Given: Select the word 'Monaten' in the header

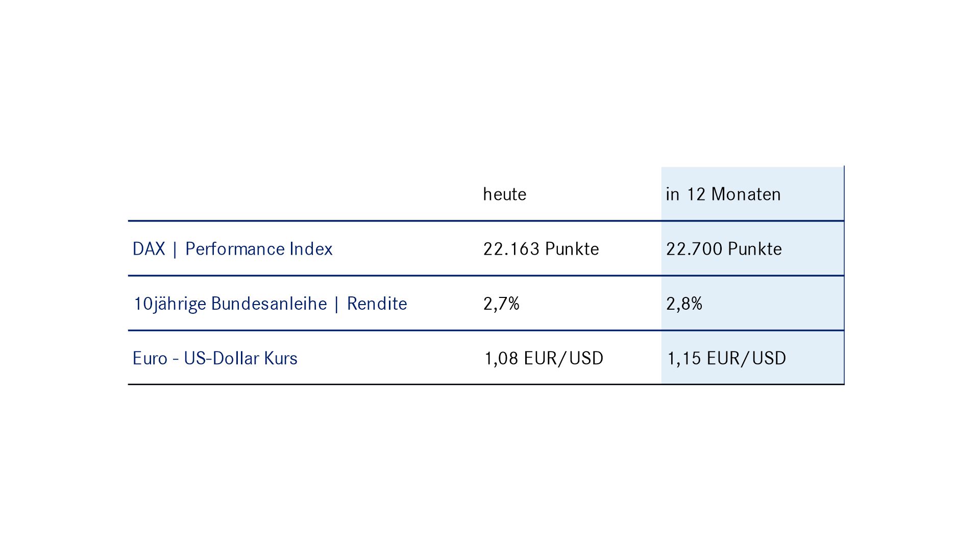Looking at the screenshot, I should (746, 194).
